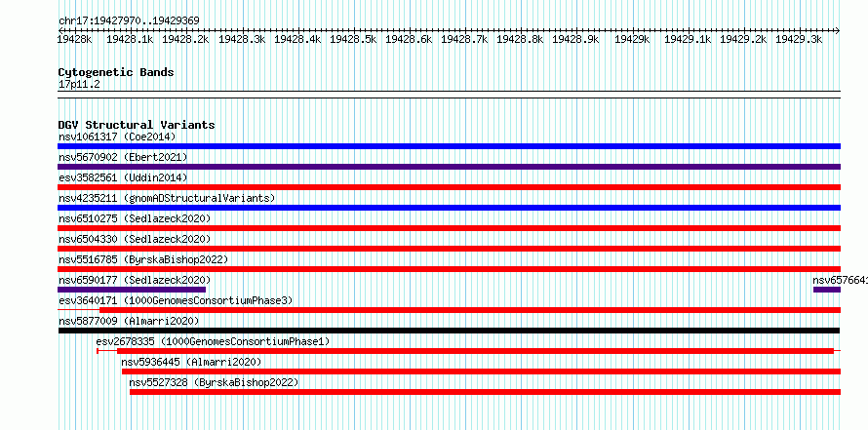Click the 19429.3k ruler tick label
Image resolution: width=868 pixels, height=430 pixels.
[799, 39]
